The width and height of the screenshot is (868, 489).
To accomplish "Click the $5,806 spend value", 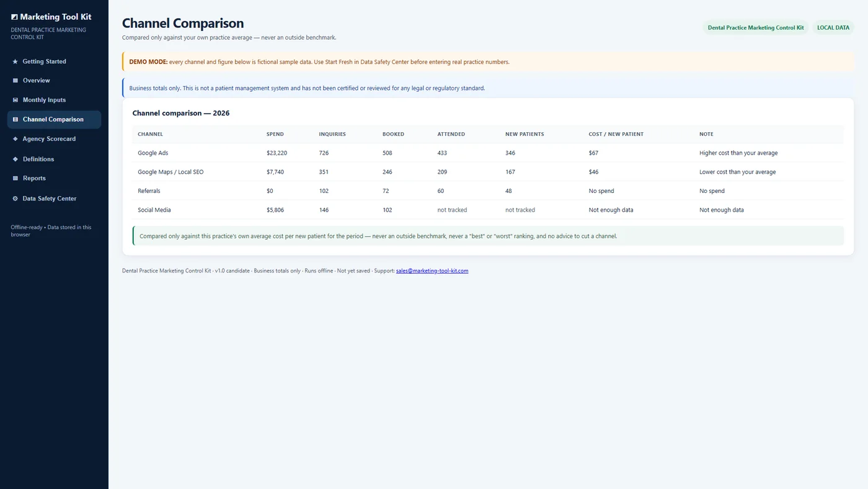I will pos(275,210).
